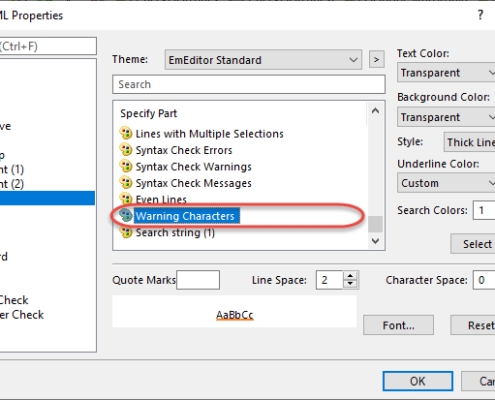Click palette icon beside Lines with Multiple Selections
The width and height of the screenshot is (495, 400).
point(126,133)
